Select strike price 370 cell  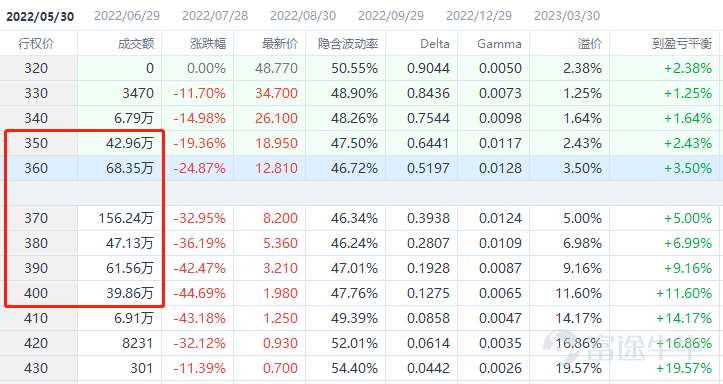(x=39, y=218)
